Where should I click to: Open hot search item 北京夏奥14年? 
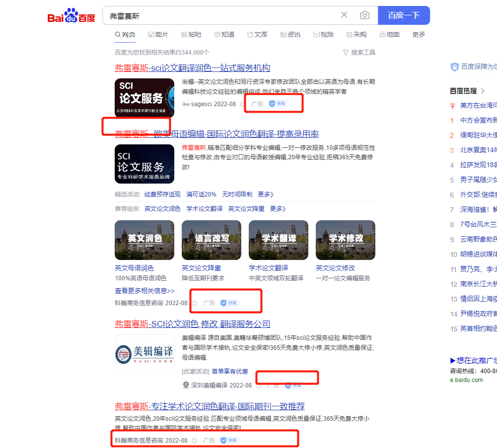[479, 150]
